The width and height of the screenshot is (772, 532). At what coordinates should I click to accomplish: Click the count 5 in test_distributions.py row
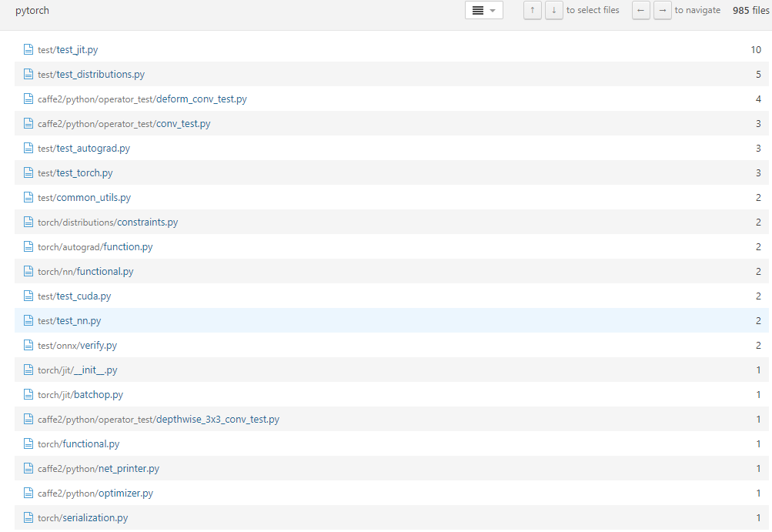(758, 75)
